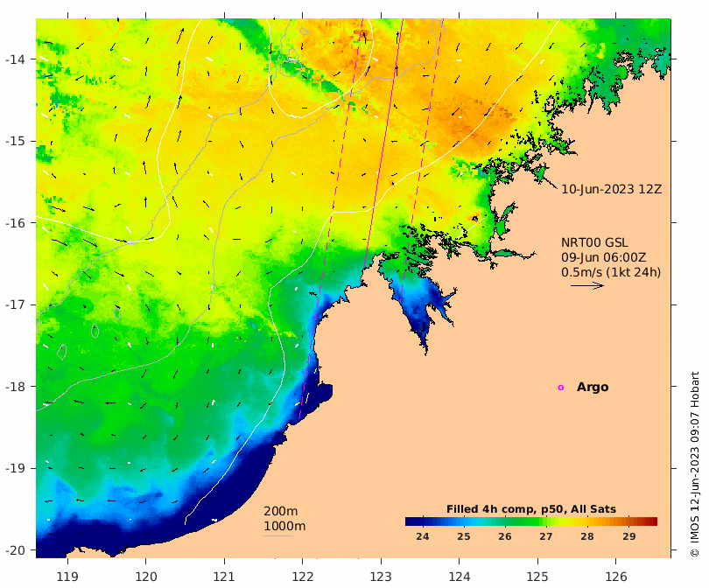Click the colorbar value '29'
709x588 pixels.
point(628,536)
